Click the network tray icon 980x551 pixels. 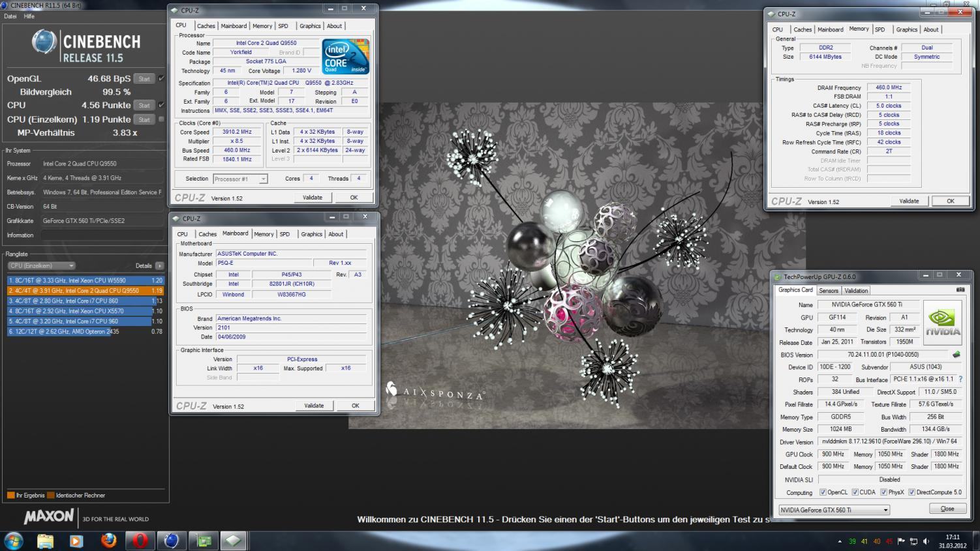913,541
